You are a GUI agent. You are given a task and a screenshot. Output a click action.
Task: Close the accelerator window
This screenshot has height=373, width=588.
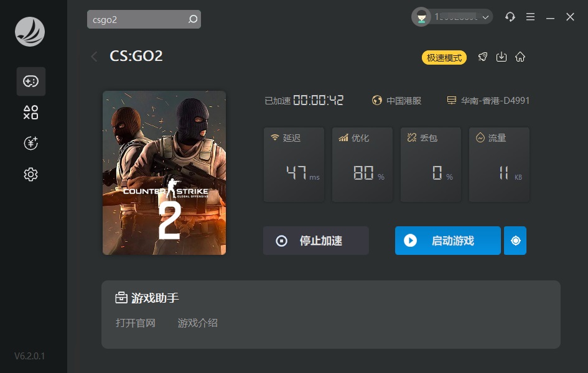pos(570,17)
